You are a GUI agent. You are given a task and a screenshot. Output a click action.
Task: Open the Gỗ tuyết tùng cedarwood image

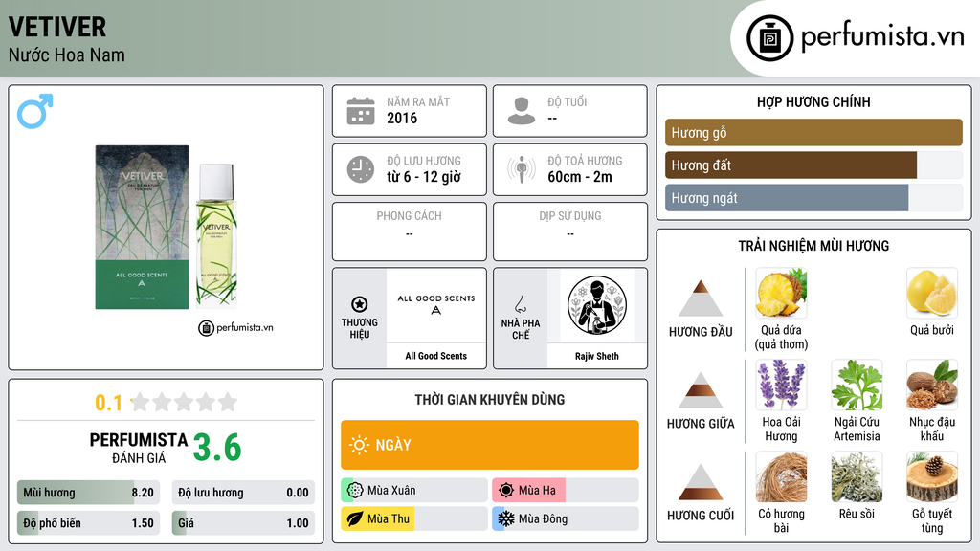(932, 476)
